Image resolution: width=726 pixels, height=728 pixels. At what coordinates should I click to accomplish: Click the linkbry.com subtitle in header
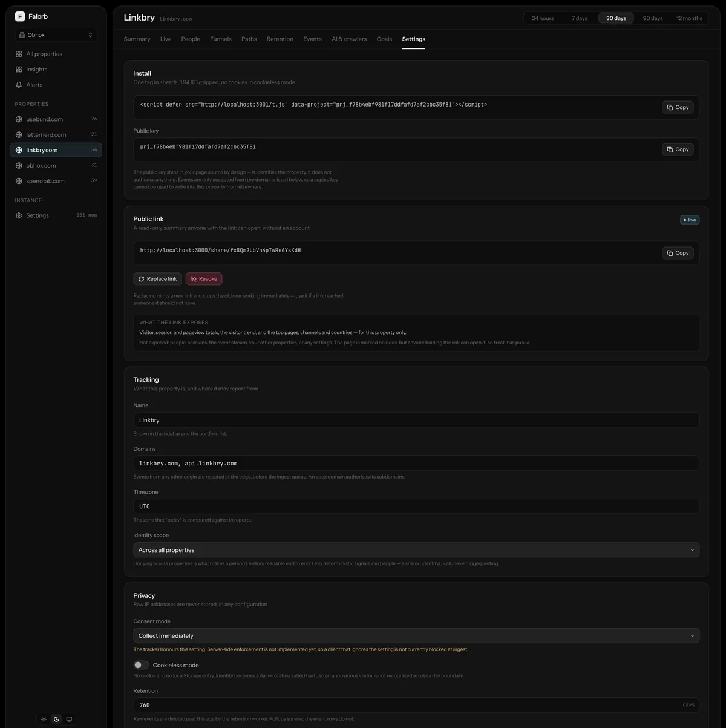click(175, 19)
